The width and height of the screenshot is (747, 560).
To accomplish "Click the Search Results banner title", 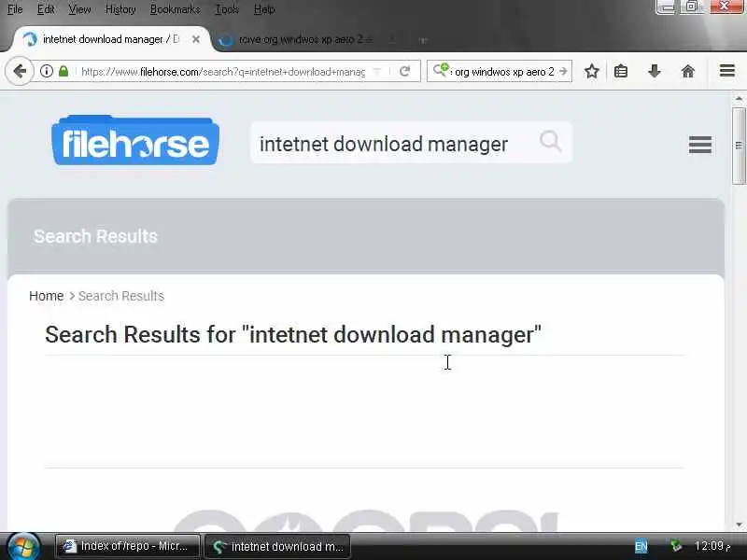I will pyautogui.click(x=95, y=236).
